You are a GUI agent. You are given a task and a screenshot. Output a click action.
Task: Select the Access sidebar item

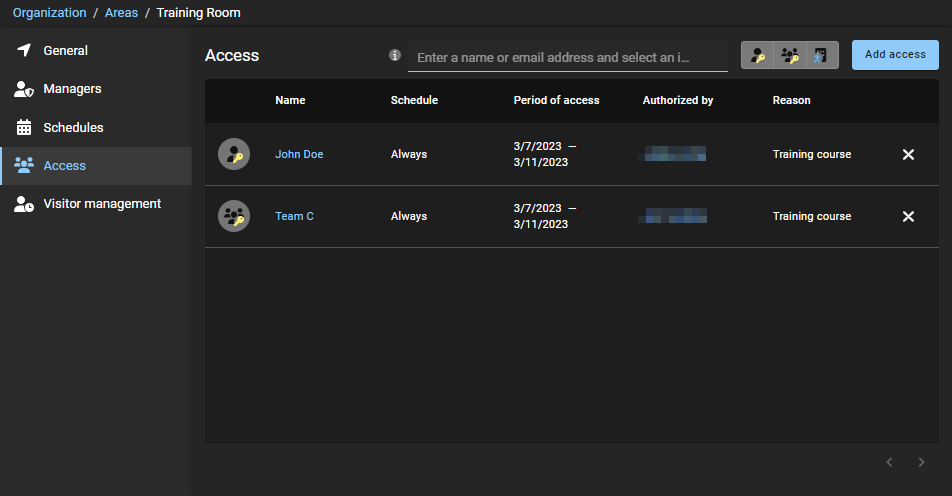(x=64, y=166)
